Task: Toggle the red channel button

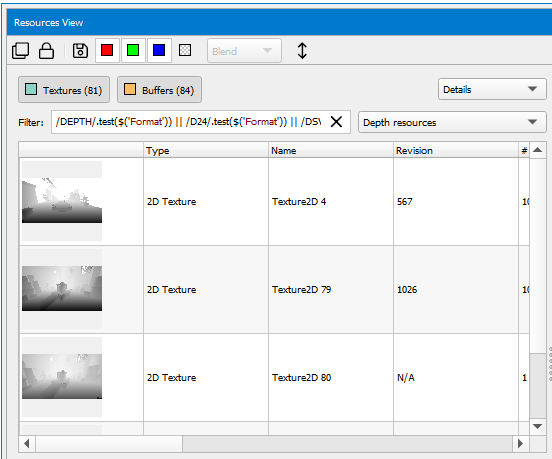Action: 107,50
